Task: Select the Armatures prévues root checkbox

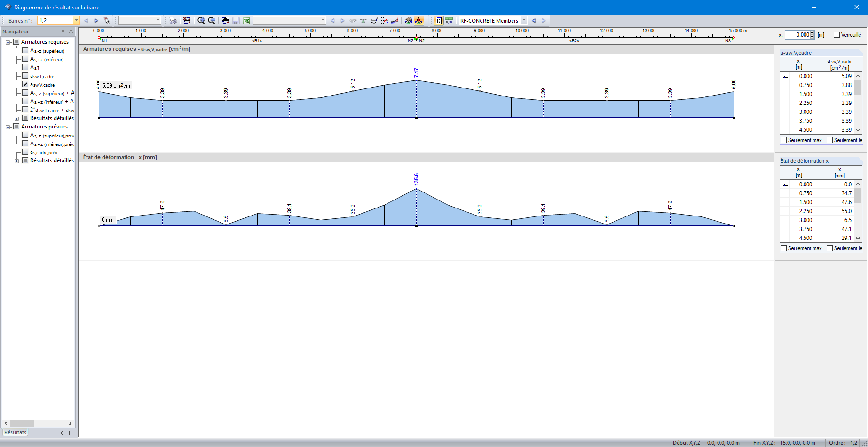Action: coord(16,127)
